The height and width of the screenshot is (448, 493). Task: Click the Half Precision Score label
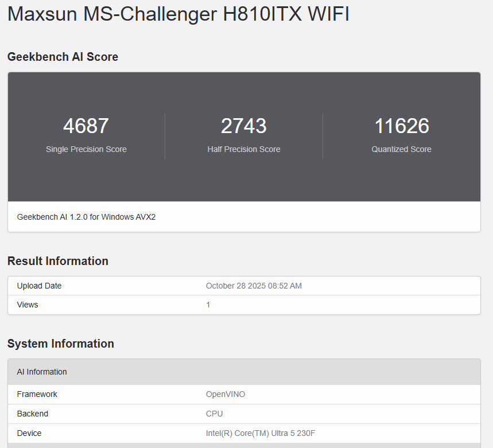coord(244,149)
